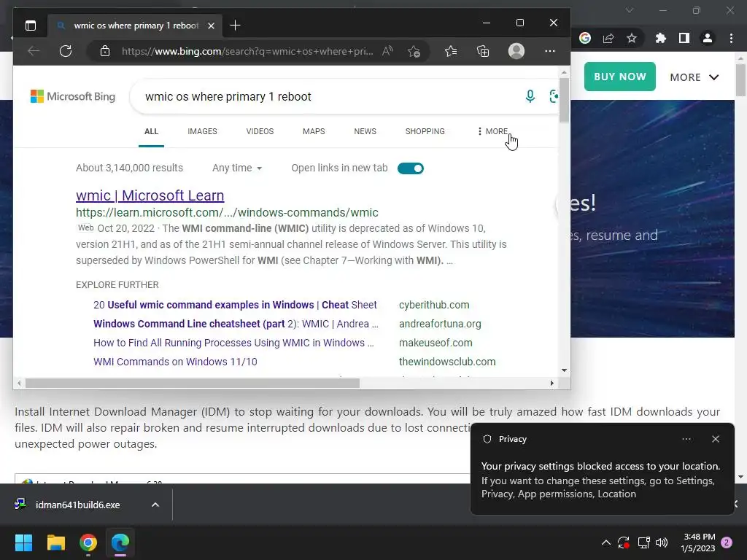Click Edge horizontal scrollbar right arrow
The image size is (747, 560).
[551, 384]
